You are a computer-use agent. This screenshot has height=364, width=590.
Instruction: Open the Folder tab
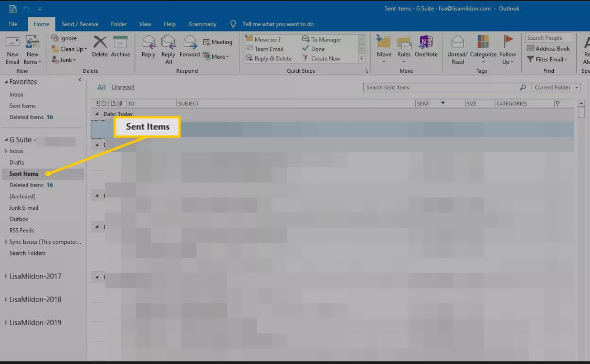[119, 24]
